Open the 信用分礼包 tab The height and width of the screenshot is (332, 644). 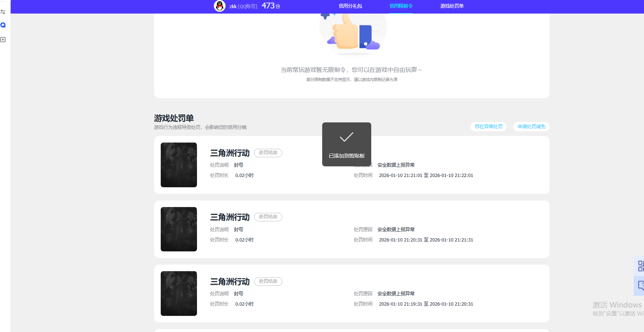tap(350, 6)
